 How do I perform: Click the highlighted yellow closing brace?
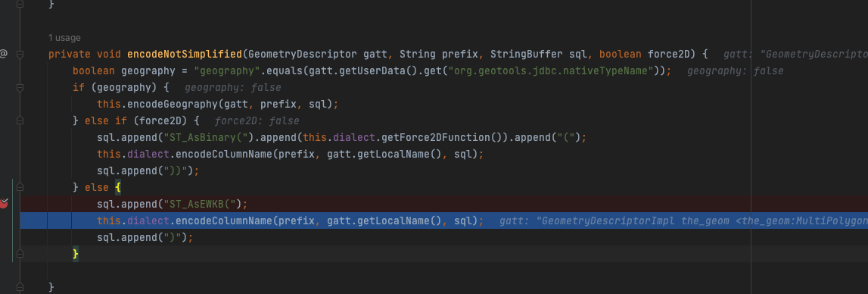point(75,254)
